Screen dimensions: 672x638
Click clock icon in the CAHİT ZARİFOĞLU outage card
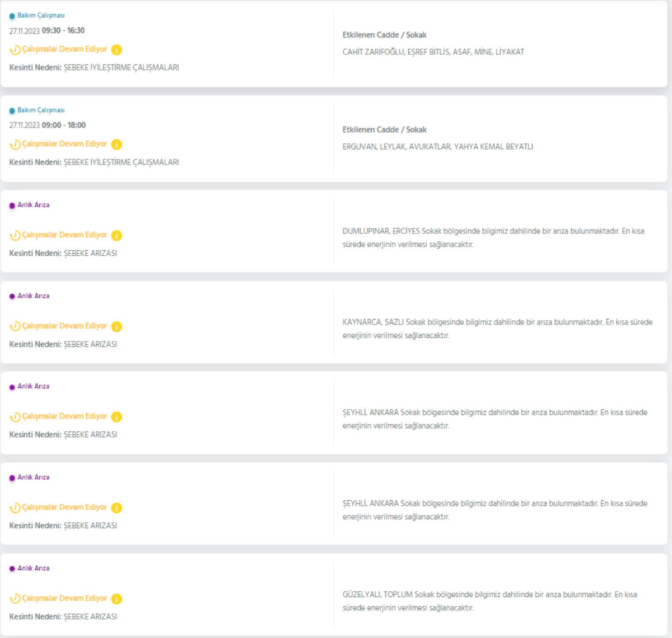point(15,50)
